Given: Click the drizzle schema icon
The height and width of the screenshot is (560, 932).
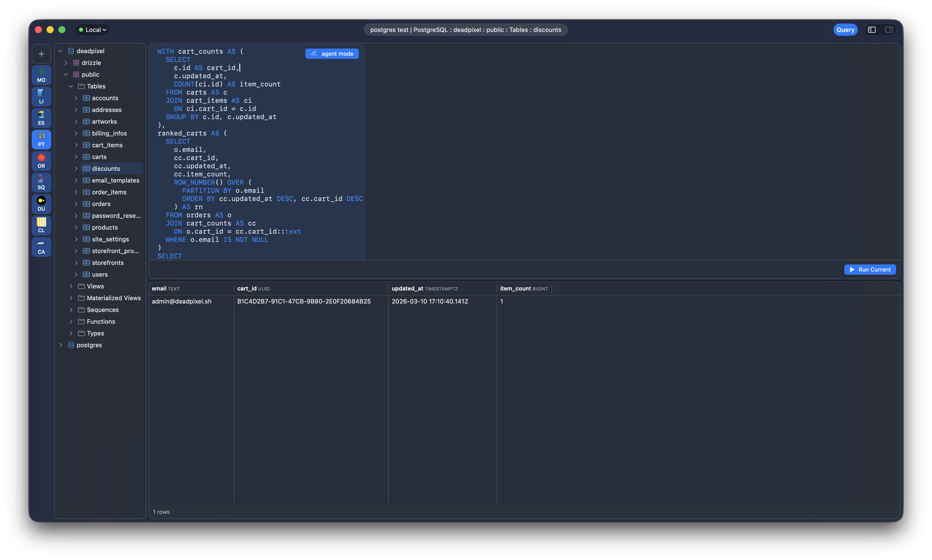Looking at the screenshot, I should (x=76, y=63).
